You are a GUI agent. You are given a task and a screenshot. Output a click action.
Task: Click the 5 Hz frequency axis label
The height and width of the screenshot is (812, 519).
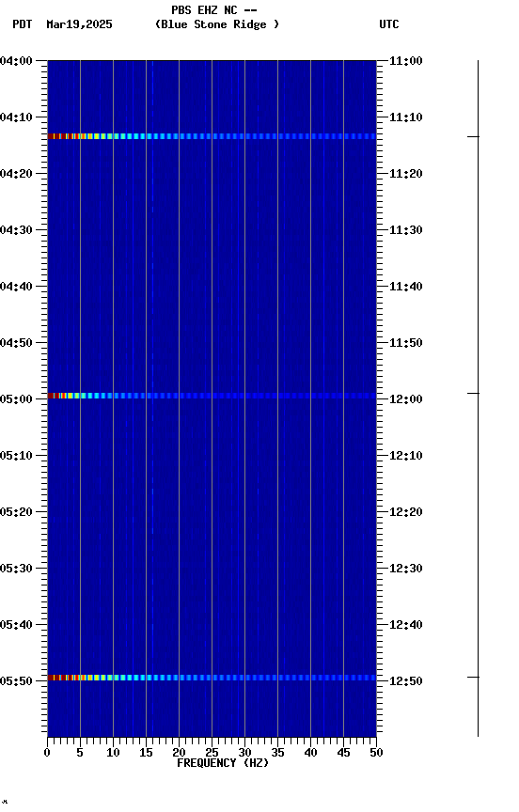click(x=80, y=753)
